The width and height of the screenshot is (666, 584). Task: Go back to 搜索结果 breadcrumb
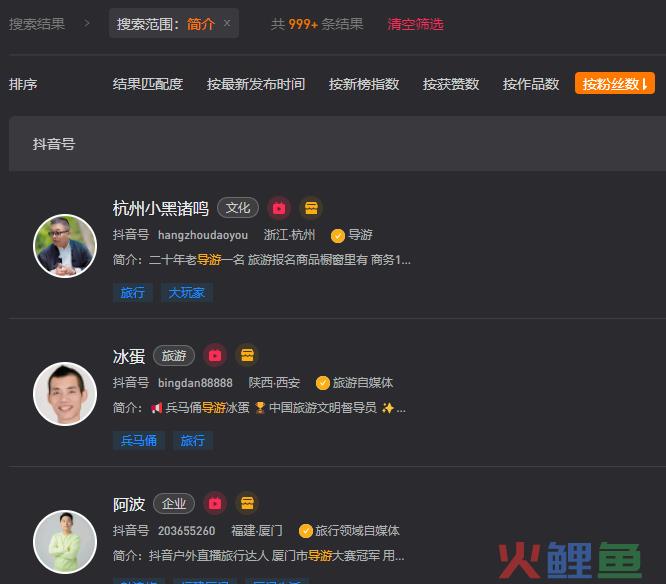tap(37, 24)
